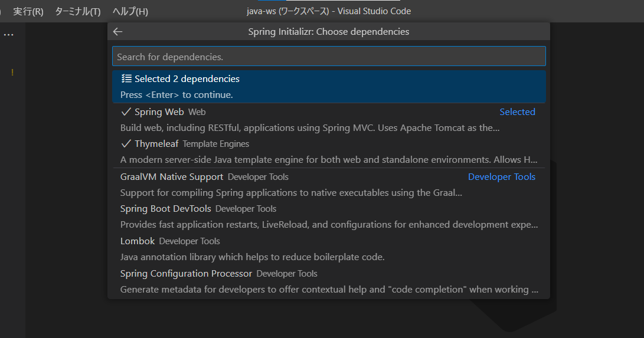The width and height of the screenshot is (644, 338).
Task: Click the blue Developer Tools group label
Action: click(x=501, y=177)
